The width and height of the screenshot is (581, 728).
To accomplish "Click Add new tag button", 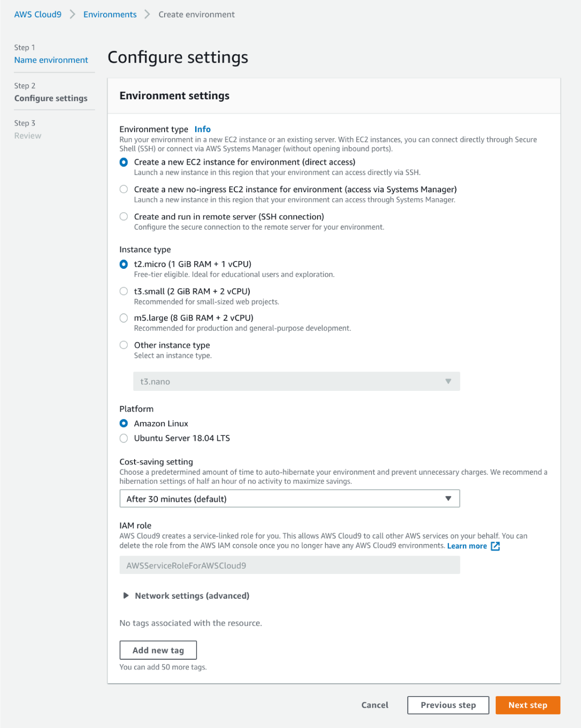I will (158, 650).
